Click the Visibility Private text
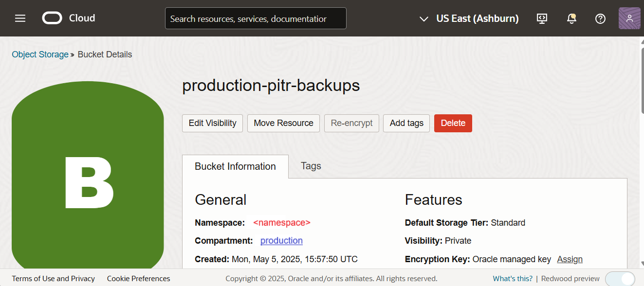 [x=438, y=241]
